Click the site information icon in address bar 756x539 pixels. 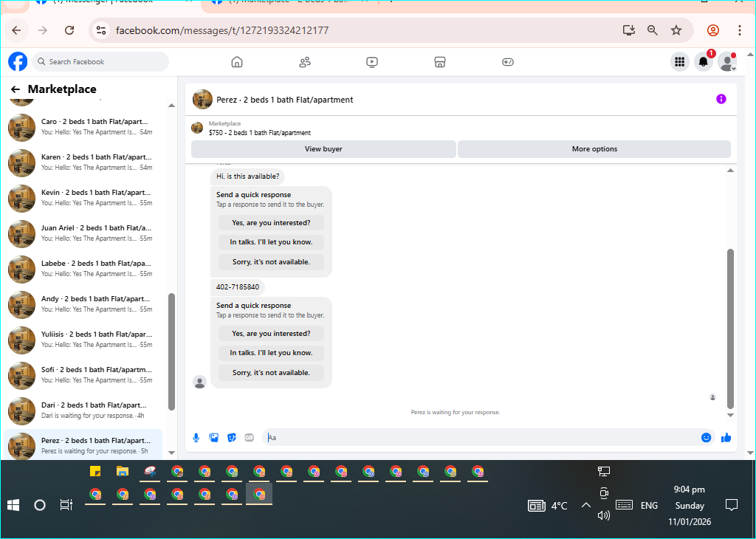click(x=100, y=30)
